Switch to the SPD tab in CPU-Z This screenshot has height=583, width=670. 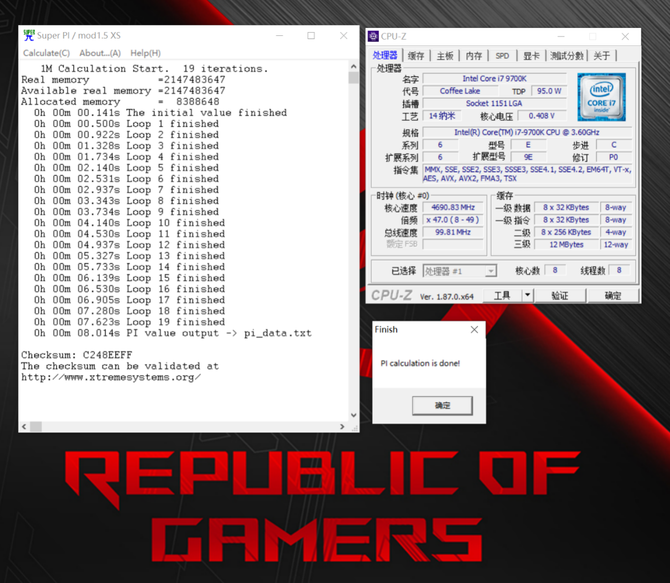coord(502,56)
